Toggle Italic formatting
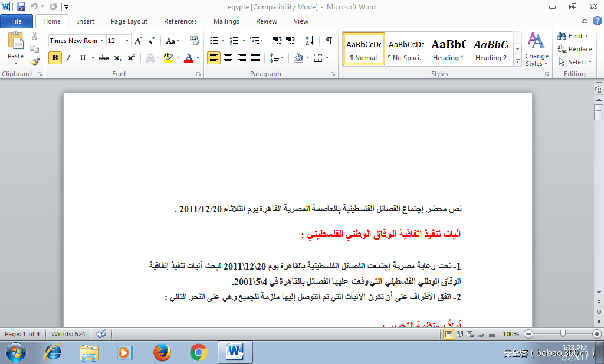This screenshot has height=364, width=604. tap(68, 58)
